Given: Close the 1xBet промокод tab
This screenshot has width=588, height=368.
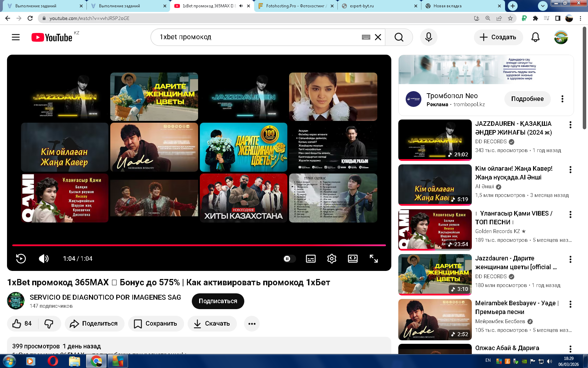Looking at the screenshot, I should click(x=248, y=6).
